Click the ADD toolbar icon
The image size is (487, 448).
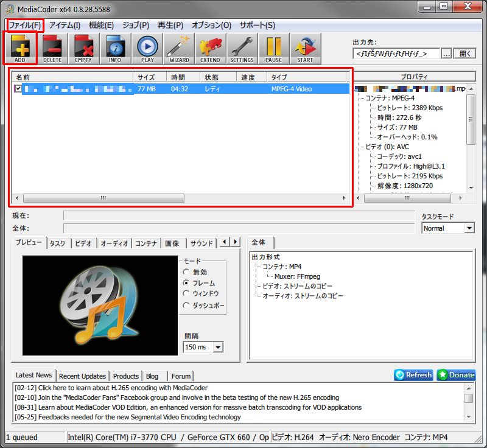click(x=20, y=49)
